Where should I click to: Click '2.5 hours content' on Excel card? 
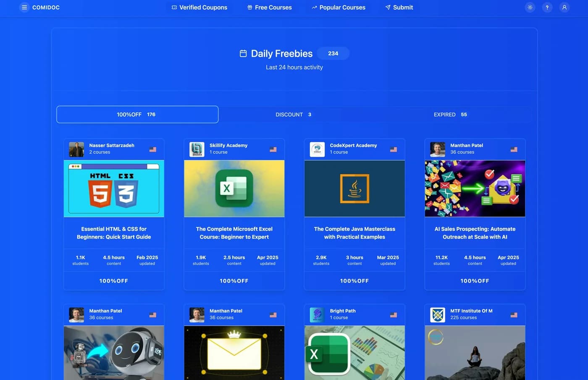234,260
